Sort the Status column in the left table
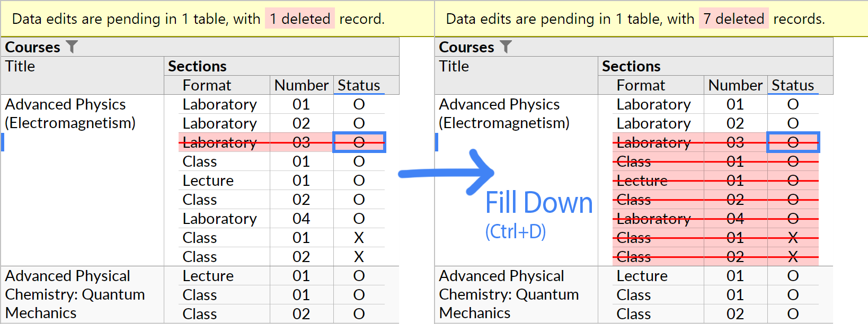This screenshot has height=324, width=868. coord(358,85)
